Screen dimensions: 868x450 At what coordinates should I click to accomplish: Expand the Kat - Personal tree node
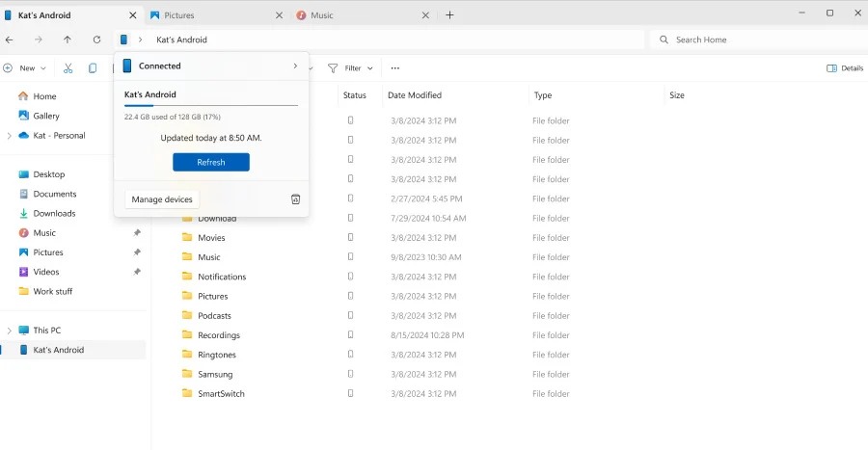pos(9,136)
